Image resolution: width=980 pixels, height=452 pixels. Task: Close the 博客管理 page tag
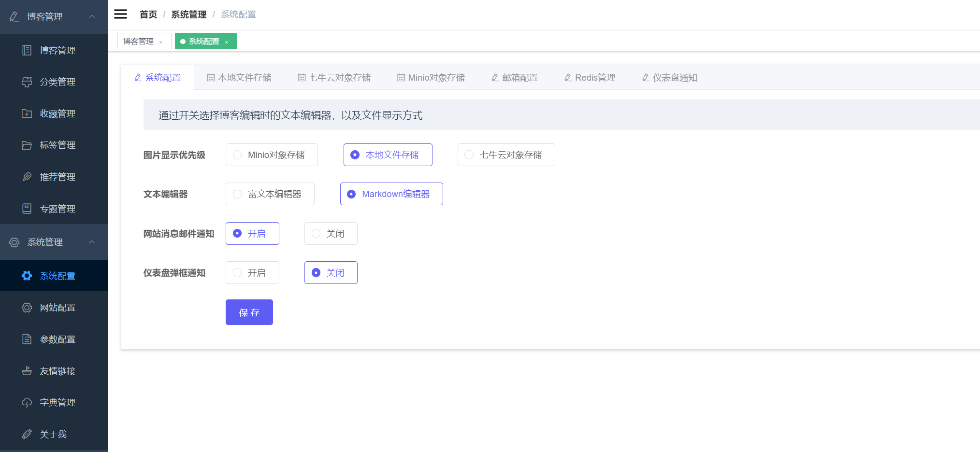(x=161, y=42)
